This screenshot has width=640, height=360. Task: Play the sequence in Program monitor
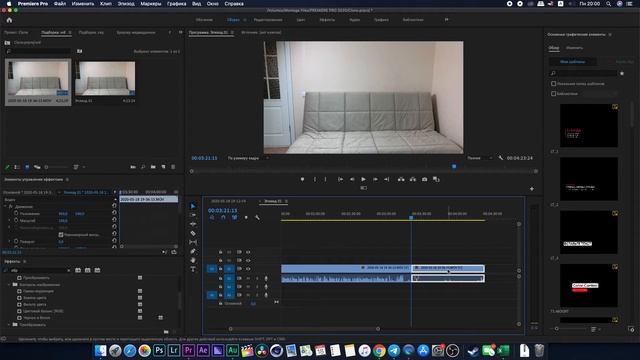click(363, 179)
